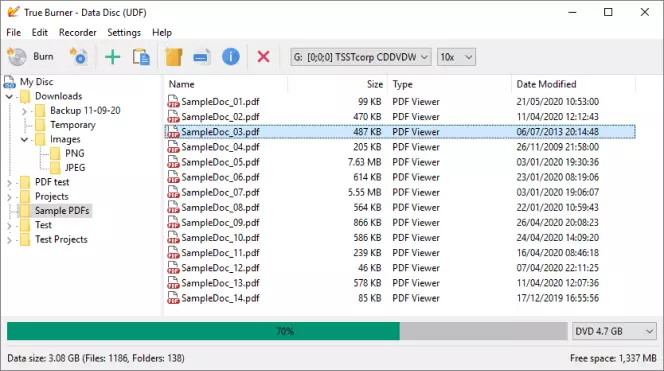Click the SampleDoc_07.pdf file icon
Image resolution: width=664 pixels, height=371 pixels.
coord(173,192)
